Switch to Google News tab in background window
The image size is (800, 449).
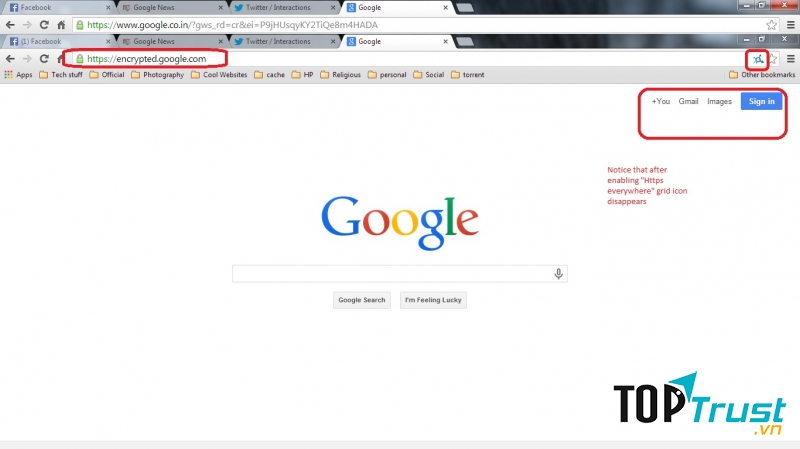coord(171,8)
